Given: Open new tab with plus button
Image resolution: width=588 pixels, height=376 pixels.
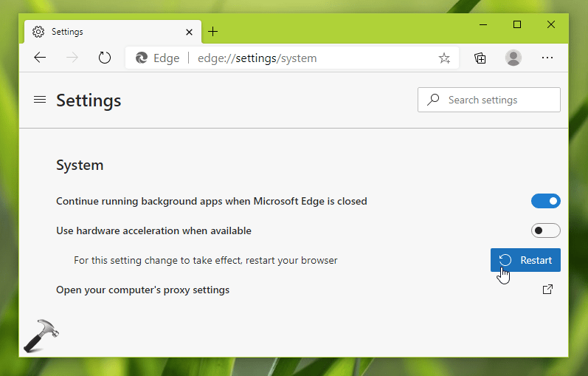Looking at the screenshot, I should (212, 32).
